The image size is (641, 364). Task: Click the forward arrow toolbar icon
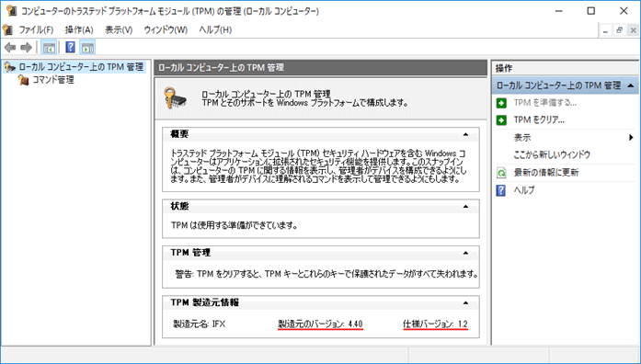(x=26, y=48)
